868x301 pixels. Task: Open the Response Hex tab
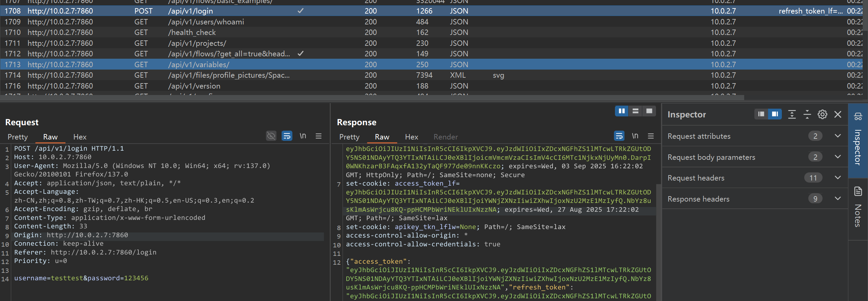(x=411, y=137)
